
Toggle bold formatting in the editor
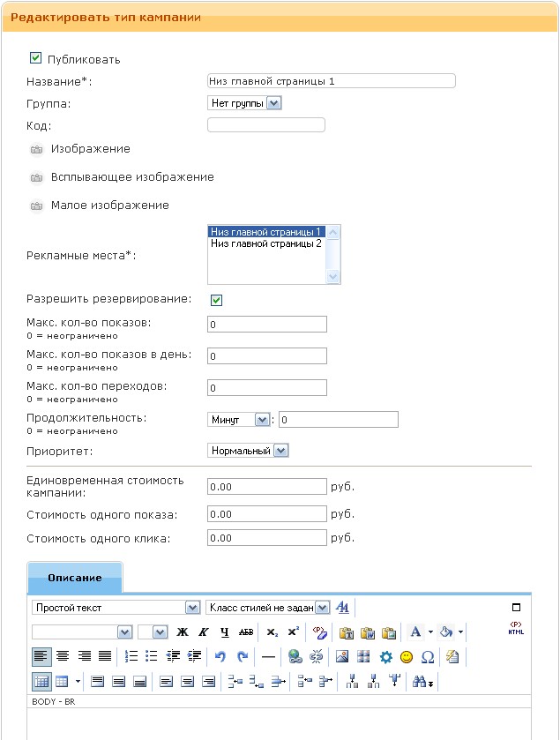(x=183, y=632)
